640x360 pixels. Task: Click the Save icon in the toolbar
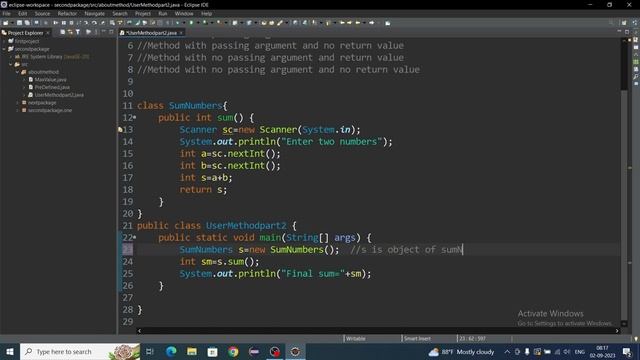(x=19, y=23)
